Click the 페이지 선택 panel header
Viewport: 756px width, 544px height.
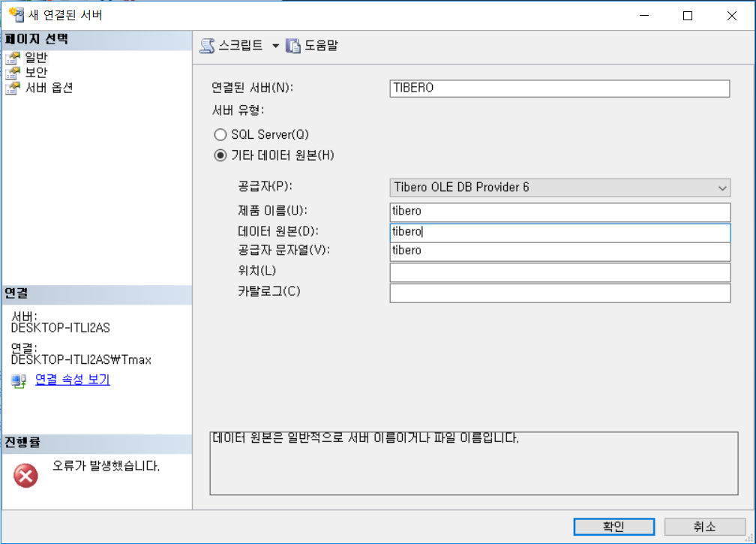pyautogui.click(x=97, y=40)
